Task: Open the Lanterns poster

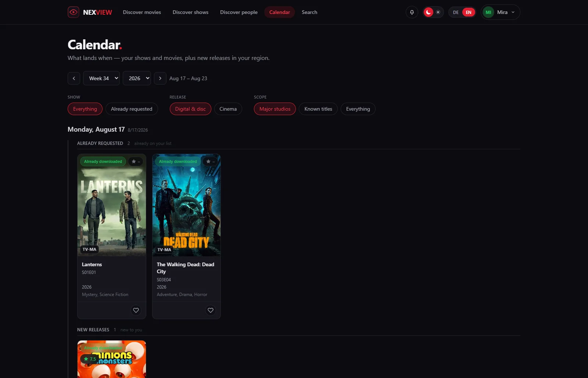Action: coord(112,205)
